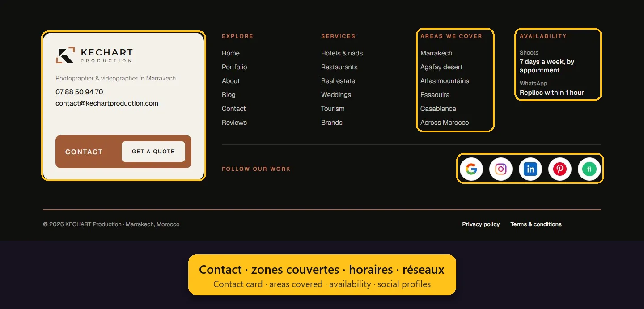
Task: Open the Terms & conditions link
Action: coord(536,224)
